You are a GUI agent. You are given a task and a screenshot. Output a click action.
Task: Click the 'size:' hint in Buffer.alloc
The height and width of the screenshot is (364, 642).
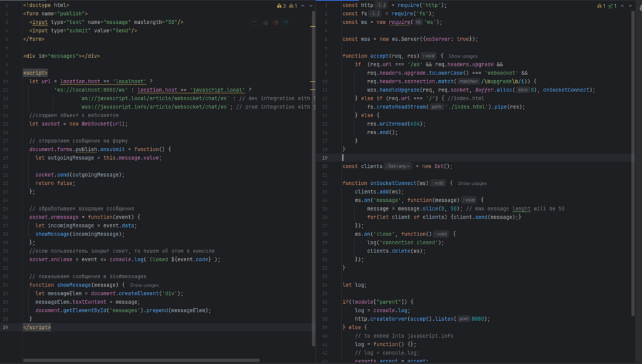(522, 90)
